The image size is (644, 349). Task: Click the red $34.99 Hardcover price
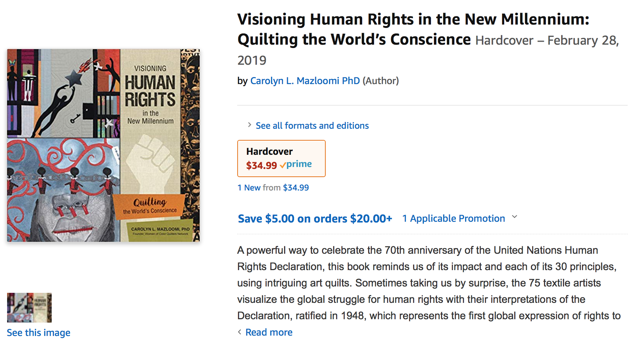pyautogui.click(x=261, y=166)
